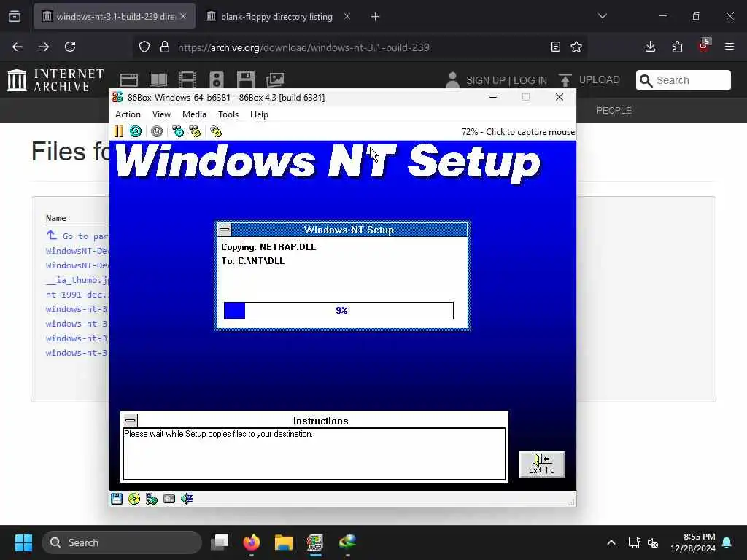Click the red extension icon with badge 5

(704, 46)
